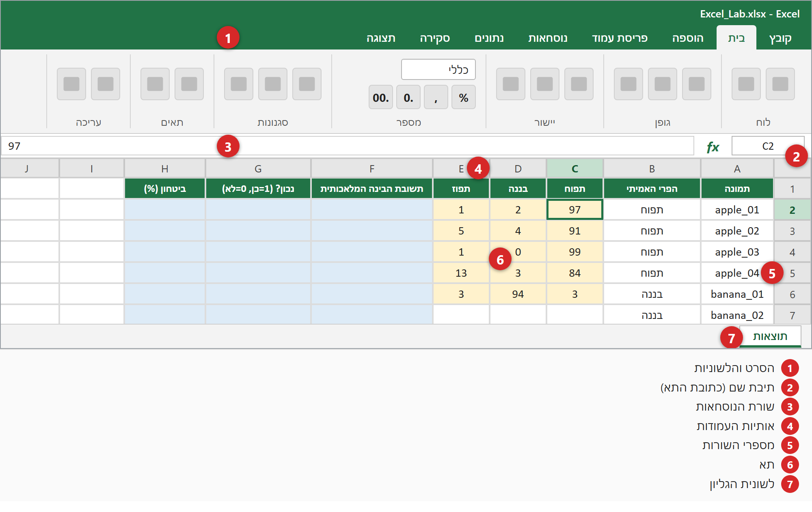Click the fx insert function icon

(x=713, y=146)
